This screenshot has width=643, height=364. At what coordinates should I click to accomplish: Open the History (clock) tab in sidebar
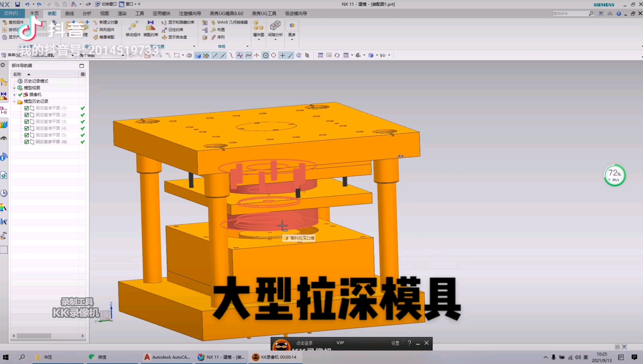[x=4, y=193]
